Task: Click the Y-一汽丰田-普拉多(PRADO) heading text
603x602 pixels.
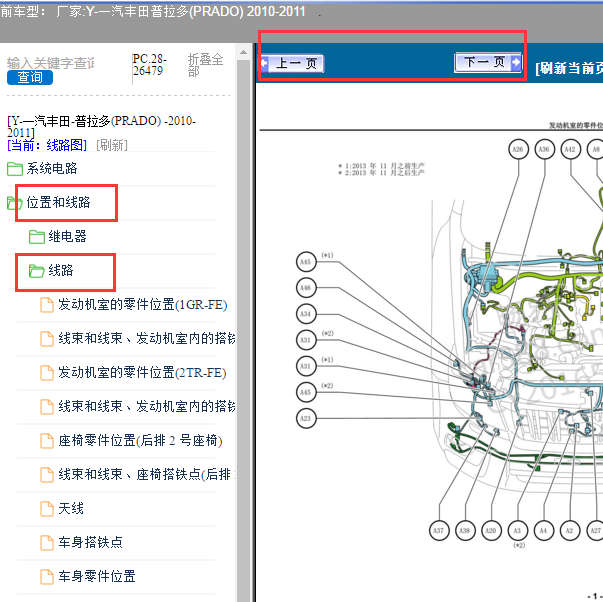Action: coord(102,127)
